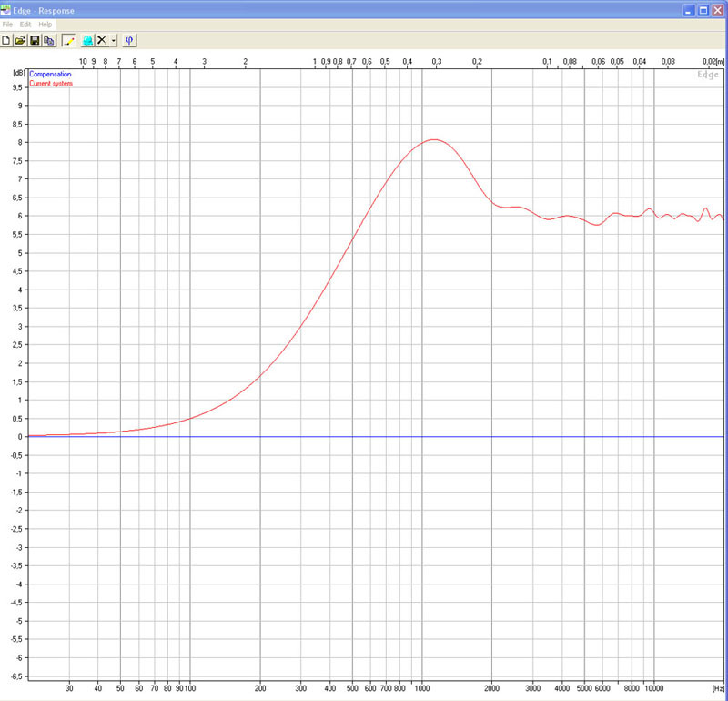Click the cyan stamp icon in the toolbar
Viewport: 728px width, 701px height.
pos(87,41)
